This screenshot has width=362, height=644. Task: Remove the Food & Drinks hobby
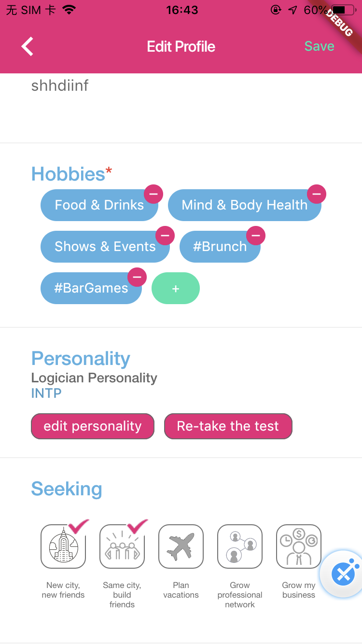pyautogui.click(x=153, y=194)
